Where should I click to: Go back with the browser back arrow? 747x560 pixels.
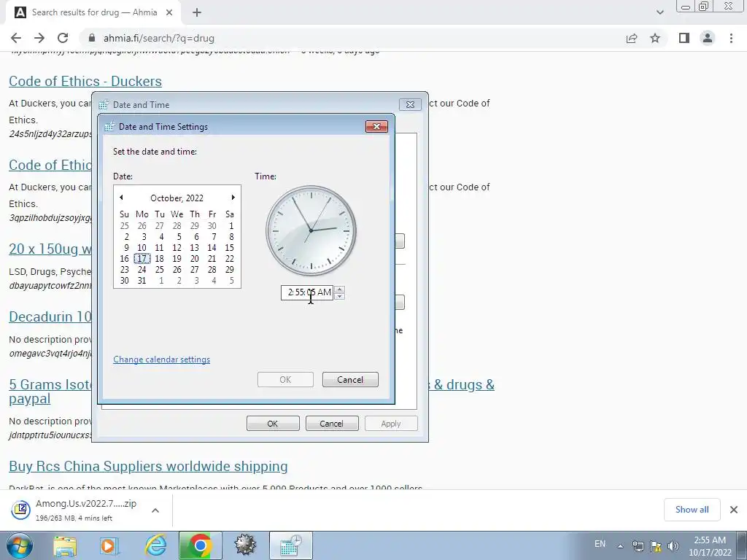click(x=16, y=38)
